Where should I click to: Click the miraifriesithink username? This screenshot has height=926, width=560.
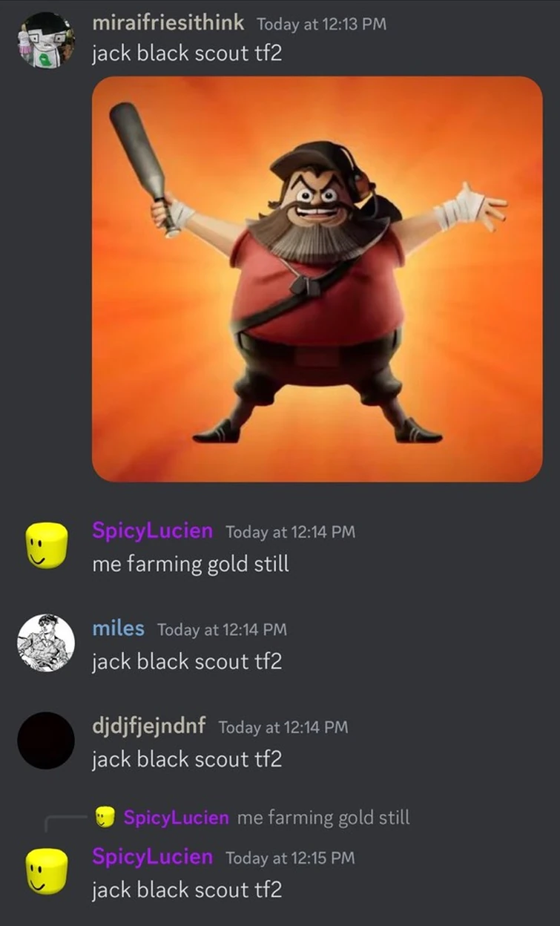coord(168,22)
